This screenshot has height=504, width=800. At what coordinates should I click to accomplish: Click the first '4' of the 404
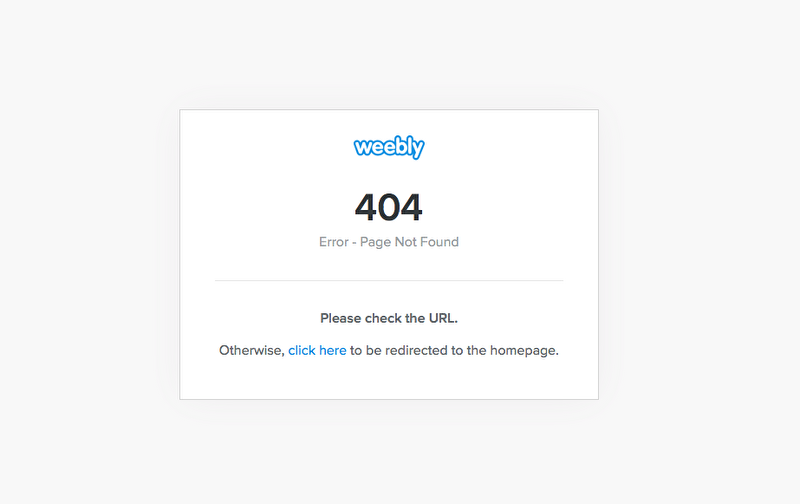(366, 207)
